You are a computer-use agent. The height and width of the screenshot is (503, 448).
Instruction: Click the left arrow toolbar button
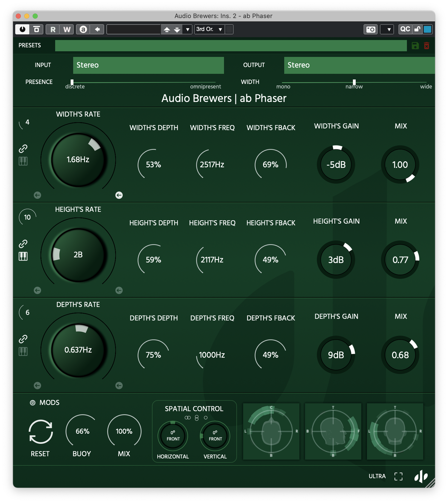coord(97,29)
